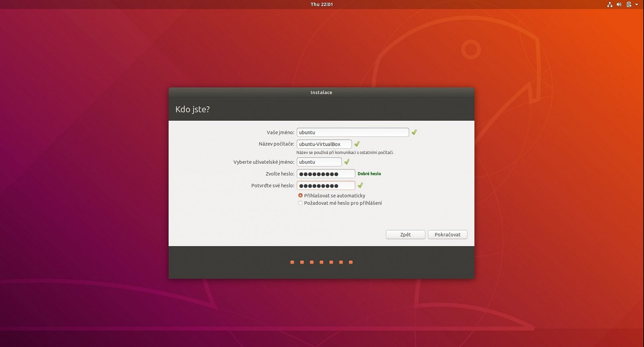
Task: Click into the 'Zvolte heslo' password field
Action: click(326, 174)
